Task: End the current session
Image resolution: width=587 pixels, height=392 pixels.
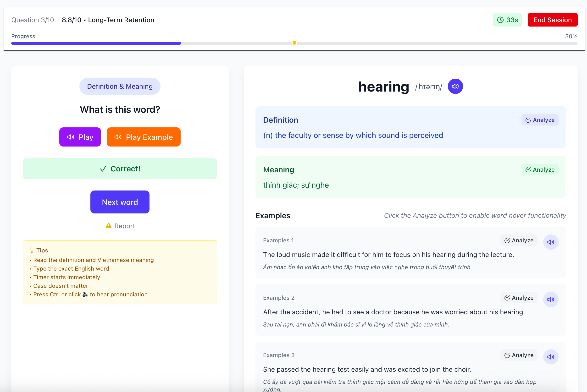Action: pos(552,20)
